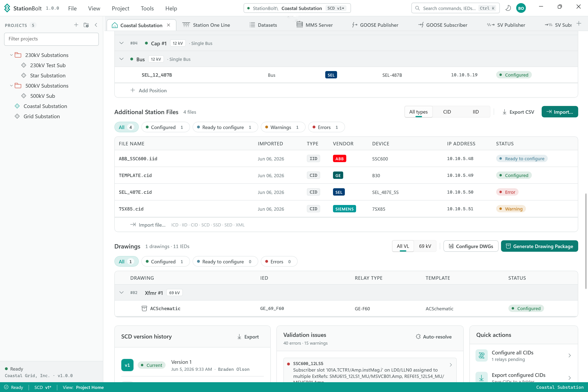Add a new tab with plus icon
This screenshot has width=588, height=392.
[579, 24]
